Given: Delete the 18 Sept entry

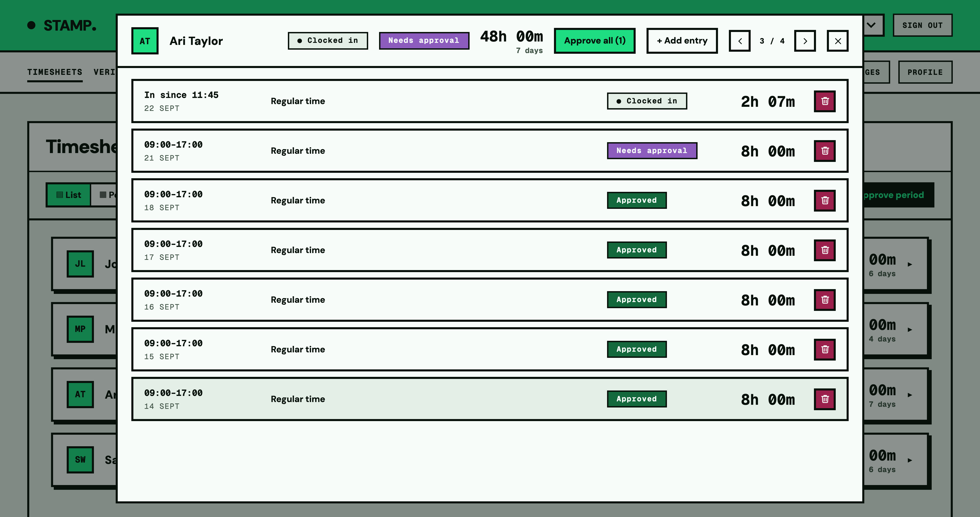Looking at the screenshot, I should click(x=824, y=200).
